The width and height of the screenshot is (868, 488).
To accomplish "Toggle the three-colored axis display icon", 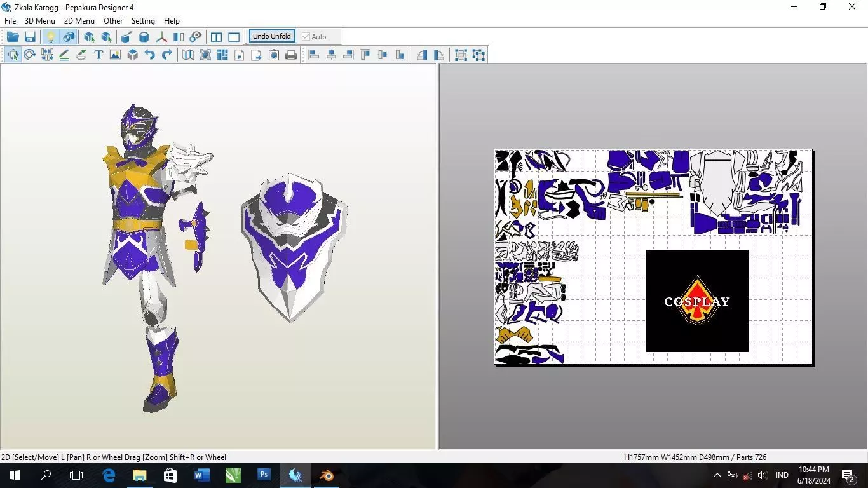I will (x=162, y=37).
